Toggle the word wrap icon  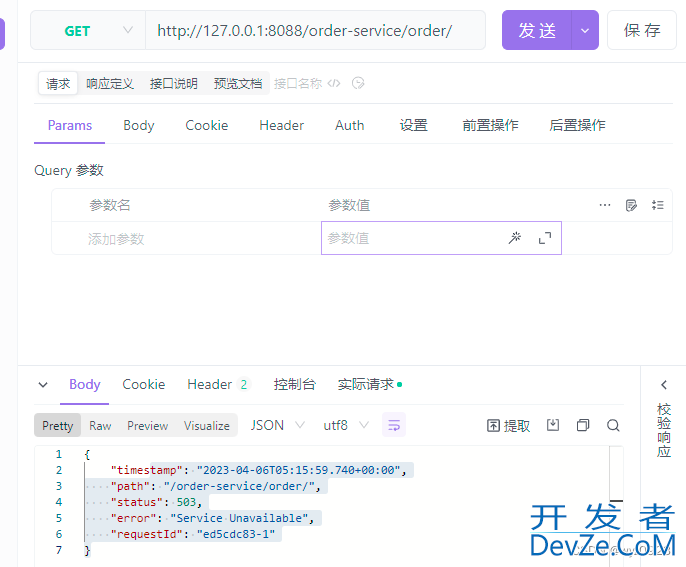tap(394, 425)
